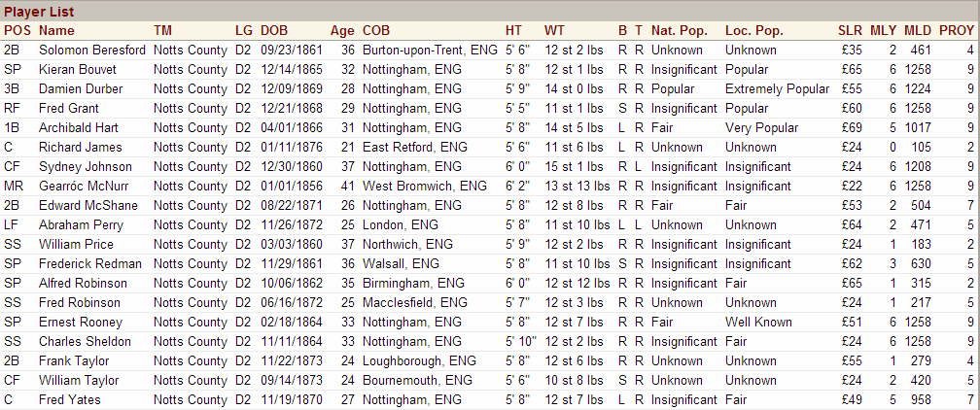The width and height of the screenshot is (980, 410).
Task: Sort by the TM column header
Action: [x=162, y=31]
